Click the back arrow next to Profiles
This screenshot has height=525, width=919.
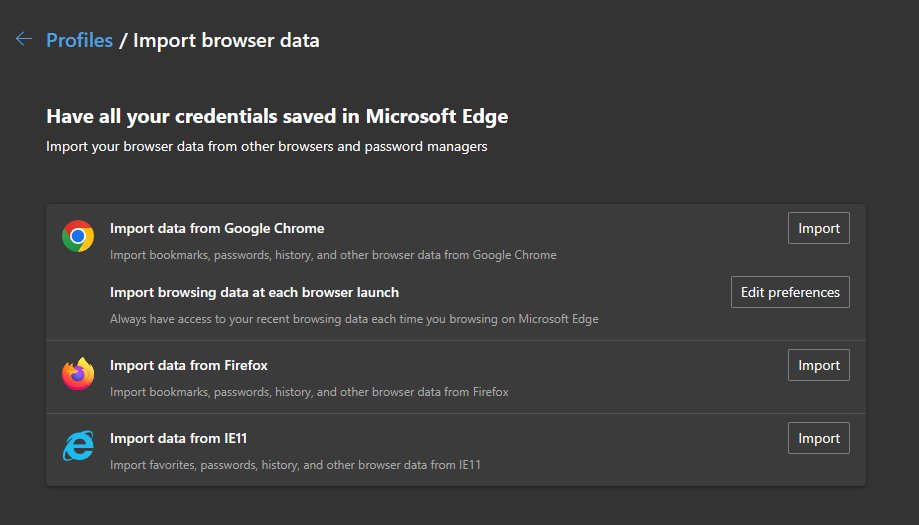(24, 40)
